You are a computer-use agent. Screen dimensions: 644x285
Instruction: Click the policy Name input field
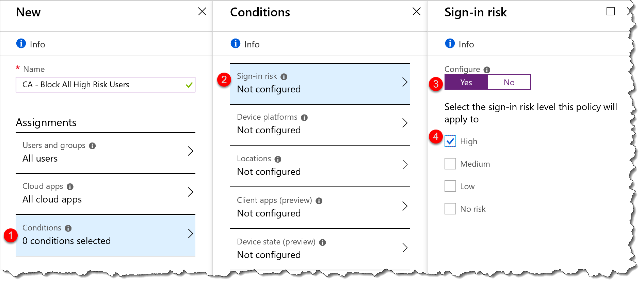[106, 85]
